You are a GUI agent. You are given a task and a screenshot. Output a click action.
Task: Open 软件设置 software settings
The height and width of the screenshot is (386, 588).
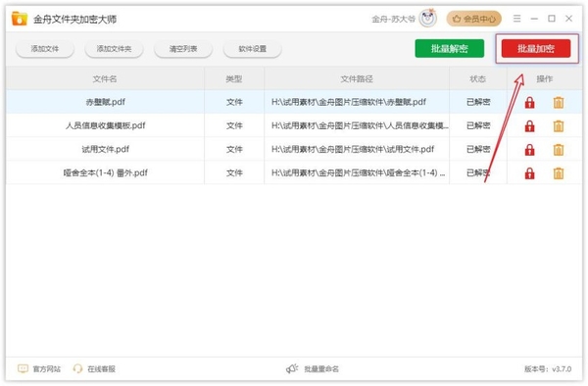pyautogui.click(x=253, y=49)
